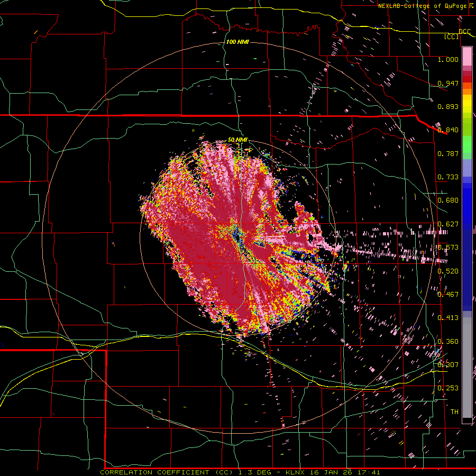
Task: Click the DCC label above the scale
Action: tap(465, 32)
